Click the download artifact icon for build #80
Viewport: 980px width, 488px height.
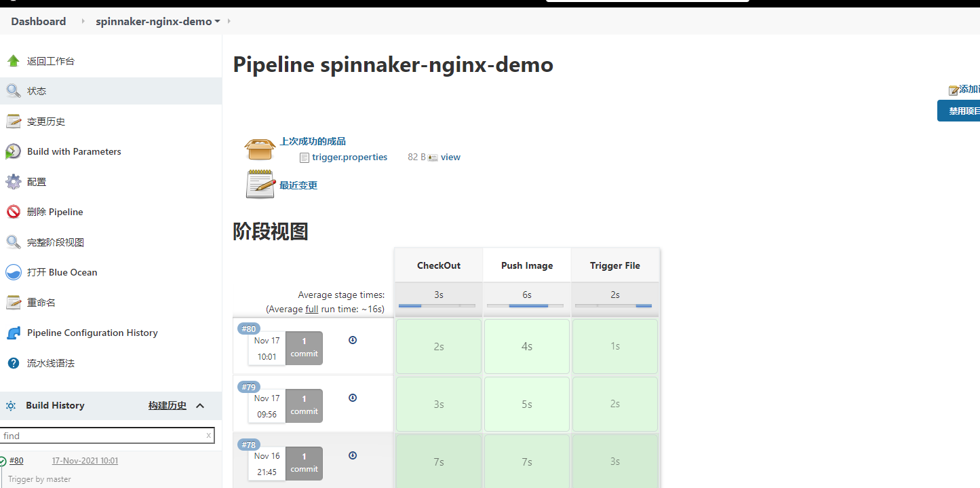tap(353, 340)
